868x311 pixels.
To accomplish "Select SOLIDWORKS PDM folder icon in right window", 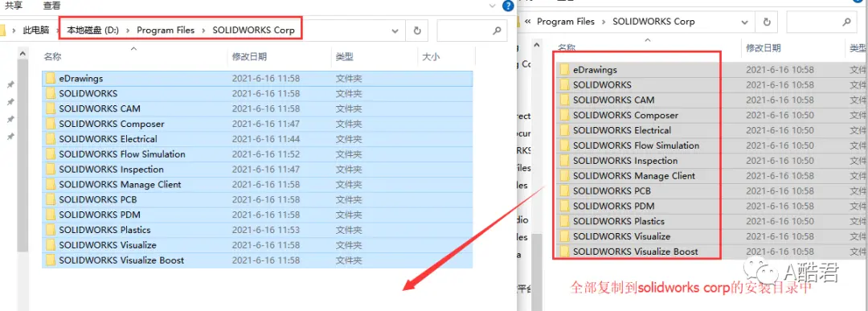I will pos(565,206).
